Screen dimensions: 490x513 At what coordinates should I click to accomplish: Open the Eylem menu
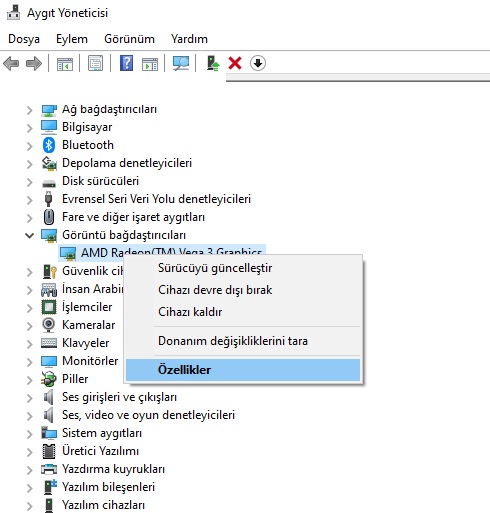tap(72, 39)
